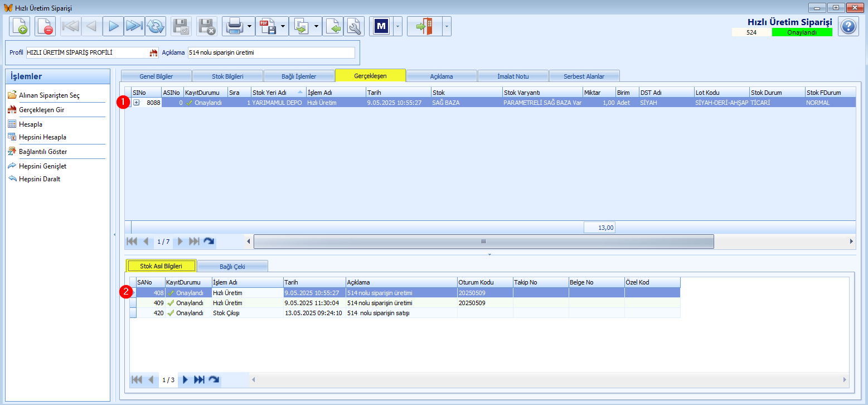868x405 pixels.
Task: Click the delete record icon with red minus
Action: [45, 26]
